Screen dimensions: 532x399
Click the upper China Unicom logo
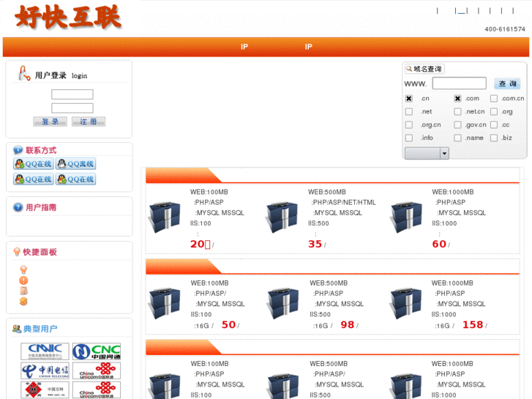(97, 370)
